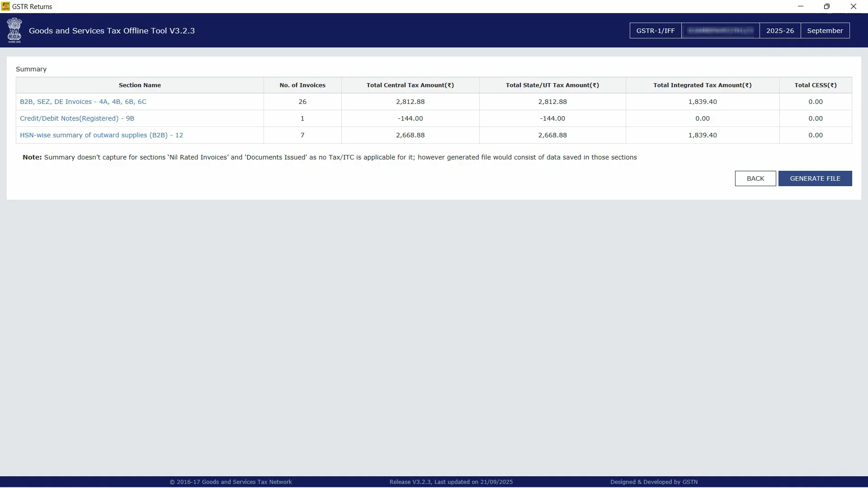Click the GSTR Returns title bar app icon

(5, 6)
